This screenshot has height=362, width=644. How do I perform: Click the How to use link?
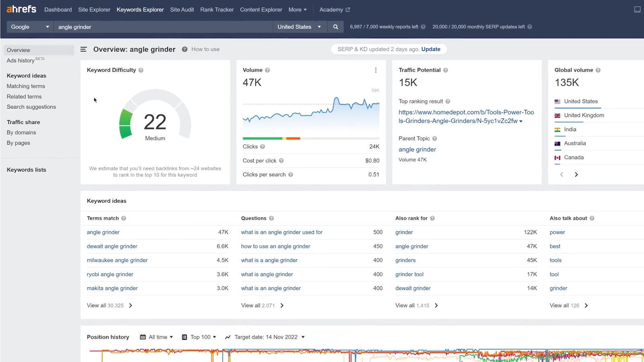pos(205,49)
